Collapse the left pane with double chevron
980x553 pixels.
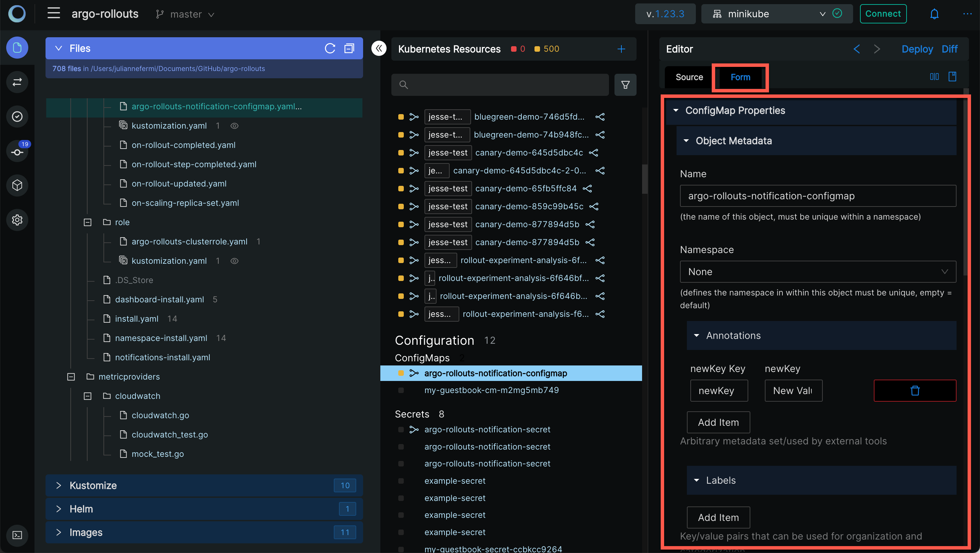[x=379, y=48]
